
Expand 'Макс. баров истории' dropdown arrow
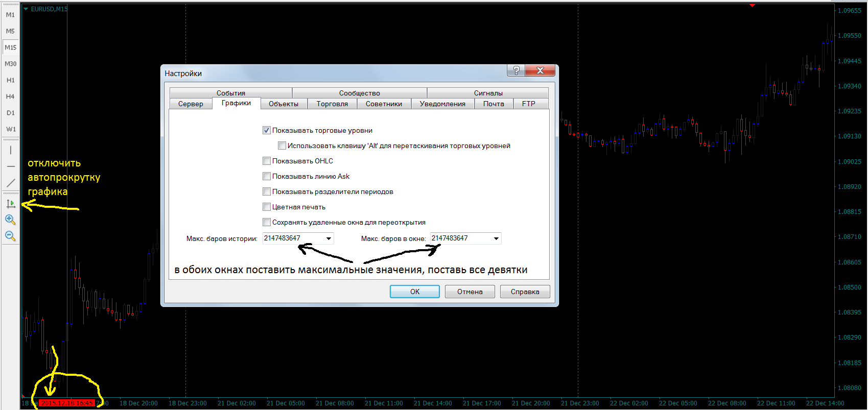pyautogui.click(x=329, y=238)
